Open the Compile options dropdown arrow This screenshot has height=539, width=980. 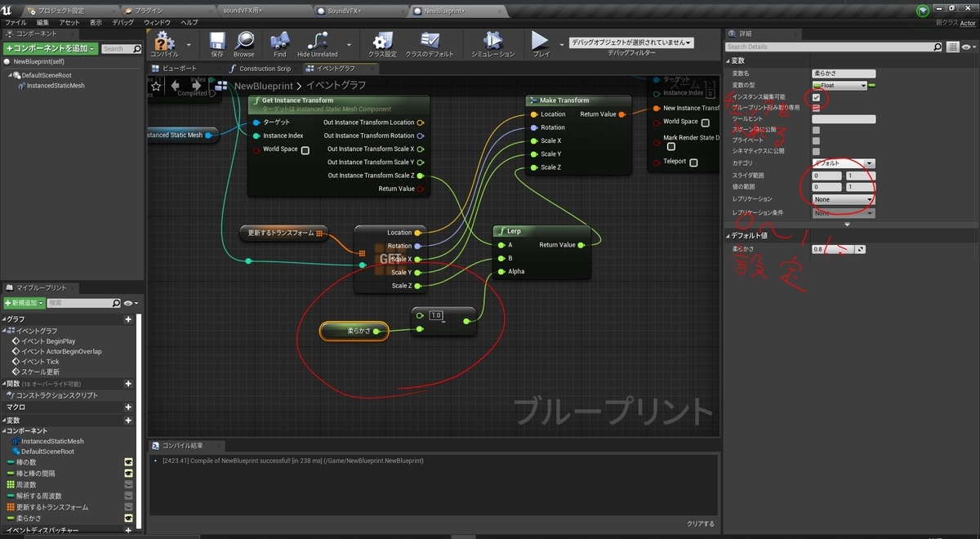click(189, 44)
